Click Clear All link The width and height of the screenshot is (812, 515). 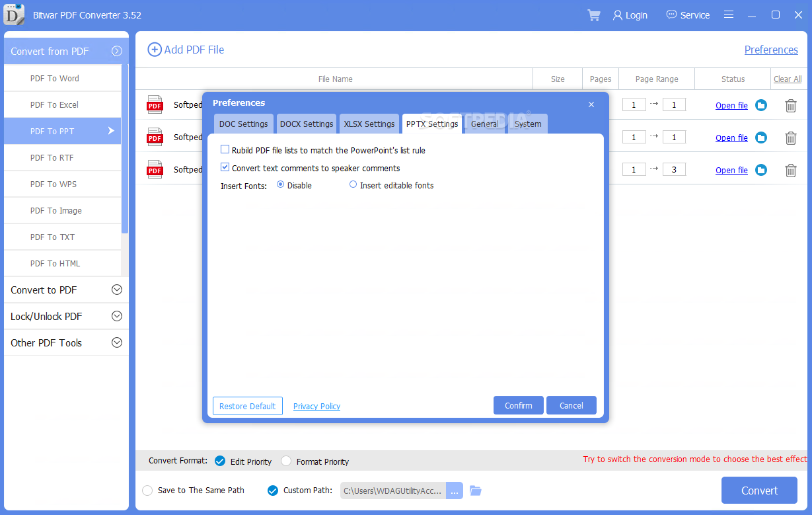pos(788,79)
